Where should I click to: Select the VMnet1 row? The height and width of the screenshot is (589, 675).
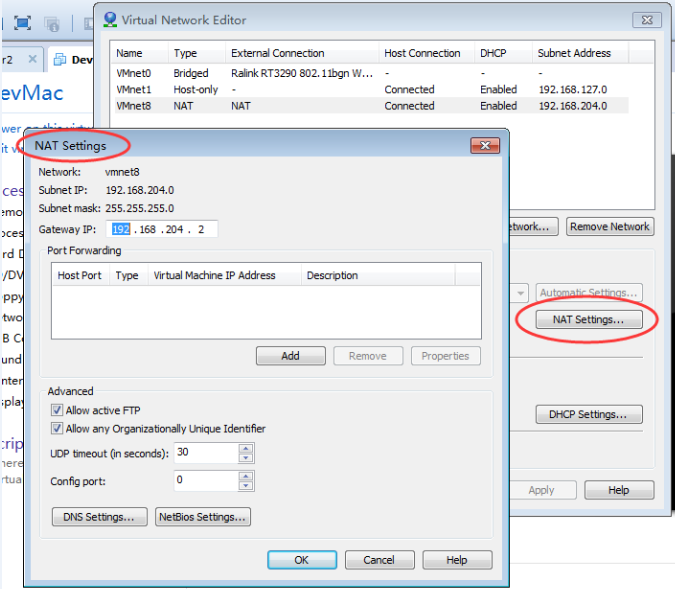372,90
